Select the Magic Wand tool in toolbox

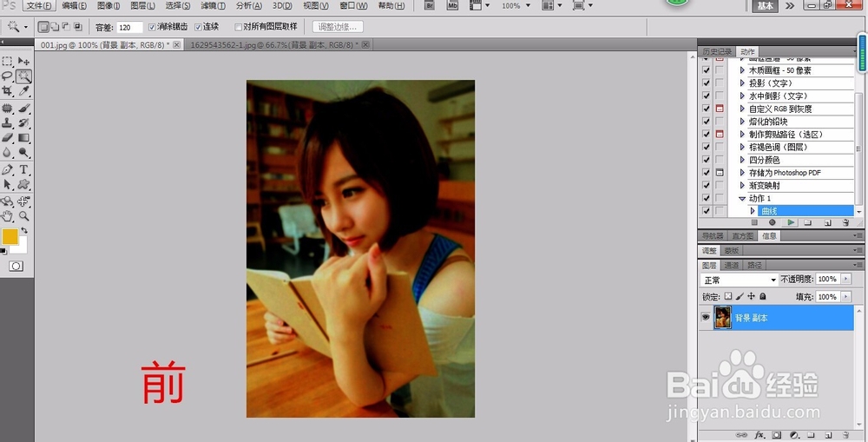(x=23, y=76)
